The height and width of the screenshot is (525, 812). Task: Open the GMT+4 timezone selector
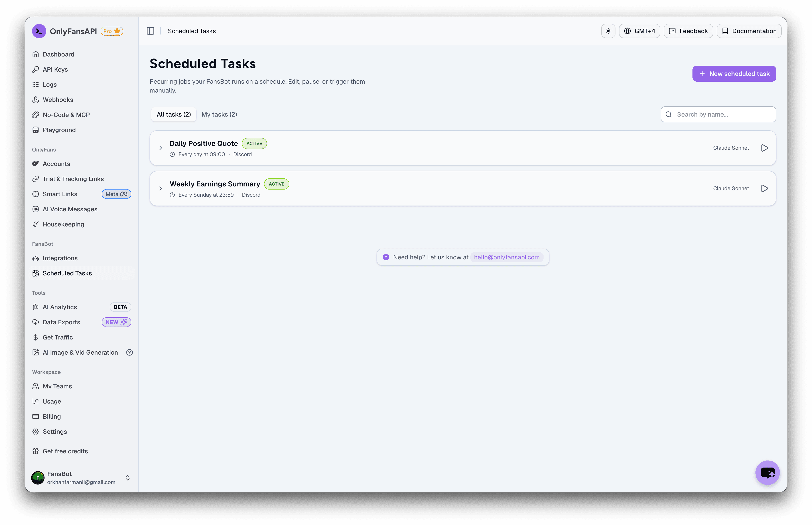pos(639,31)
